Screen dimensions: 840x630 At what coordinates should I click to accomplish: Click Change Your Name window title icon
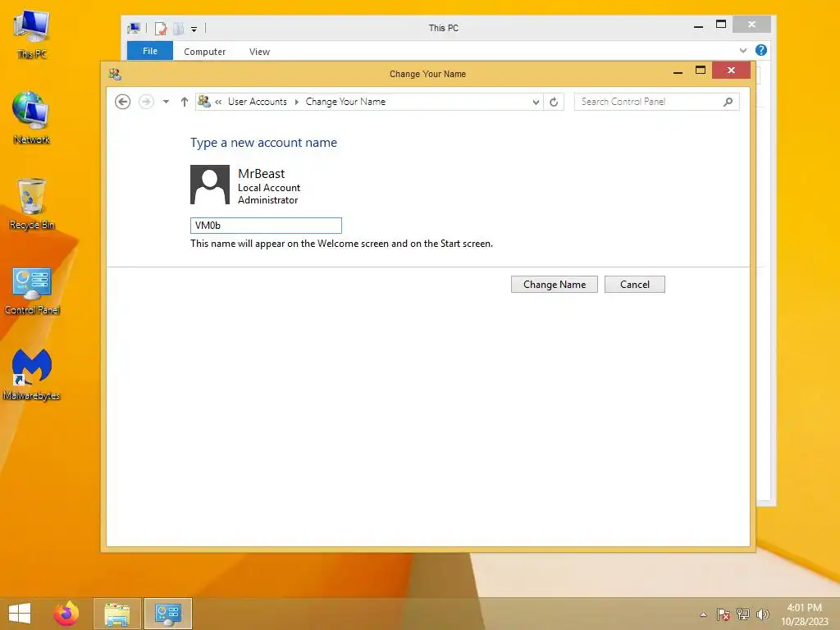pos(115,74)
